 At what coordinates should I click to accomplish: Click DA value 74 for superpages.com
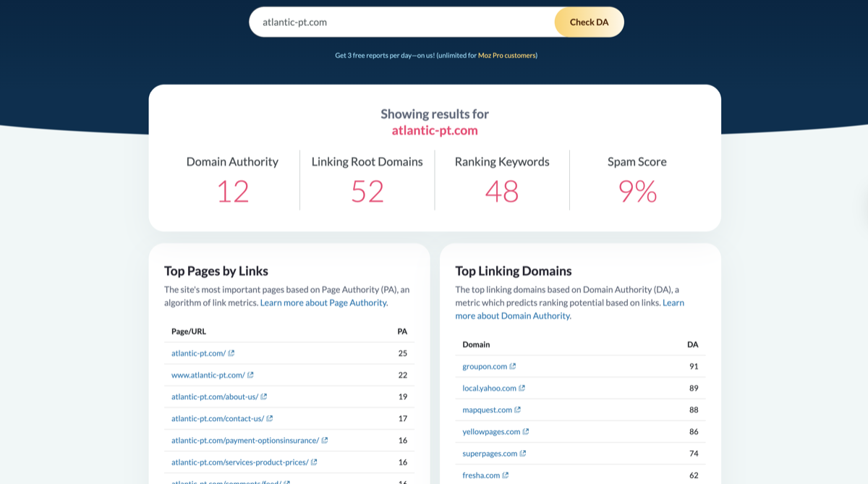tap(694, 453)
